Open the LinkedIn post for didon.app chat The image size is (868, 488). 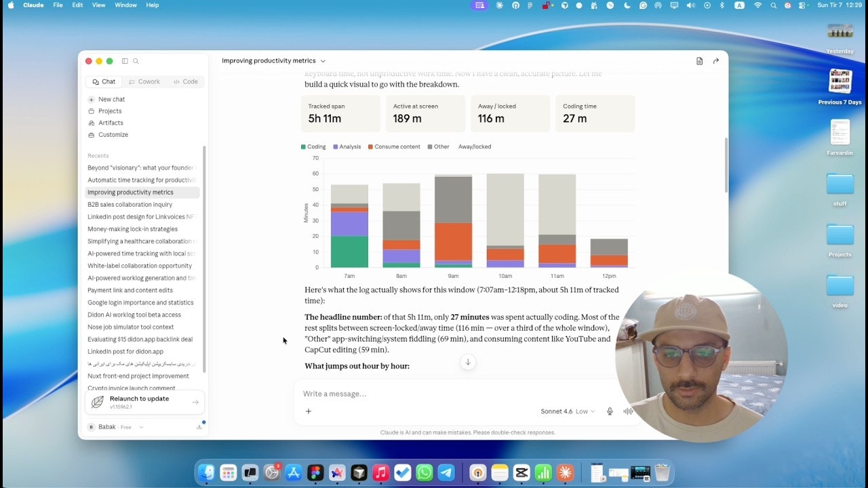(142, 351)
